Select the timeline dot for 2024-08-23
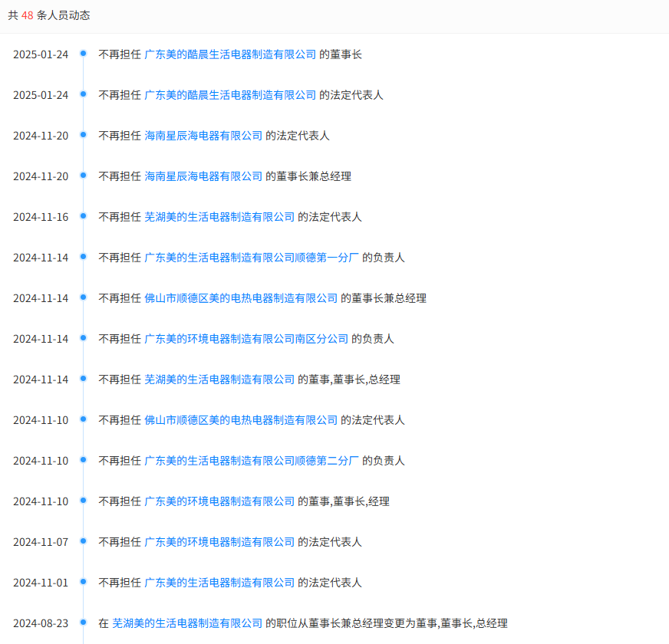The image size is (669, 644). 83,623
